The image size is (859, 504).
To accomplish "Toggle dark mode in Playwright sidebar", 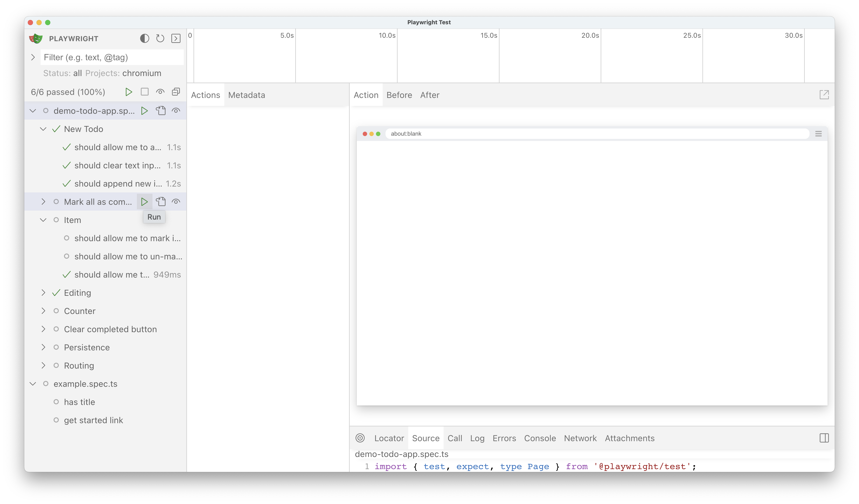I will pos(144,38).
